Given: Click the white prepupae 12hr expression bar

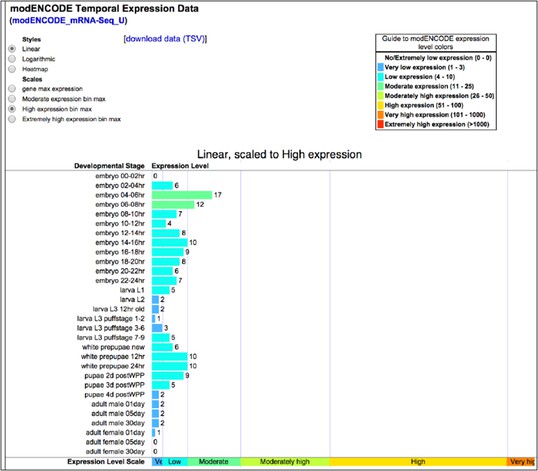Looking at the screenshot, I should (x=170, y=356).
